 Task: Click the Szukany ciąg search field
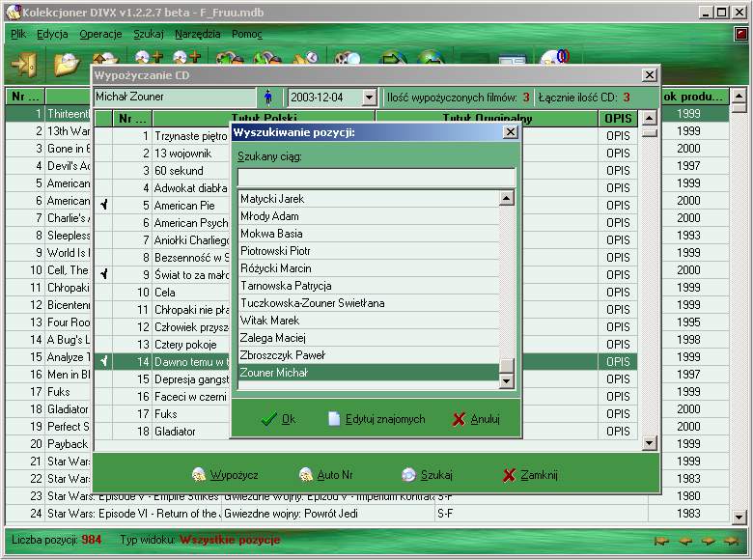(376, 177)
